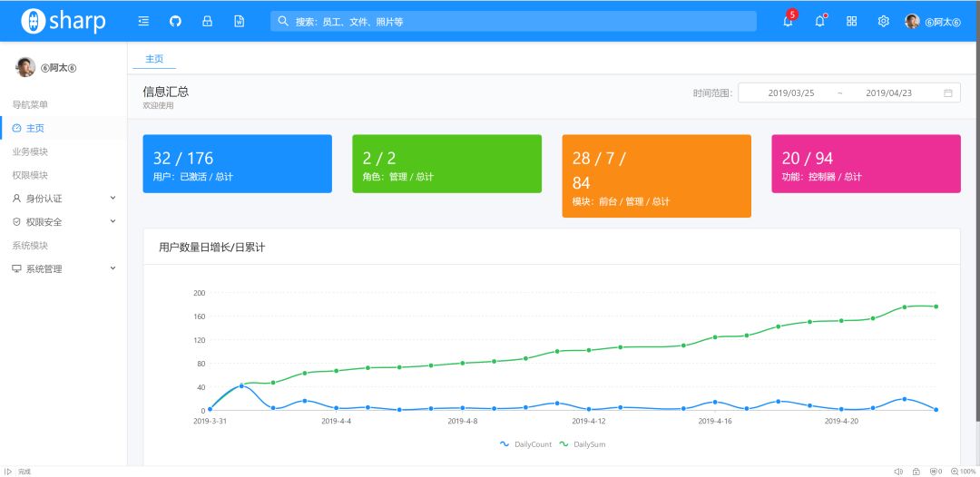The image size is (980, 477).
Task: Click the search box for 员工、文件、照片
Action: (x=513, y=21)
